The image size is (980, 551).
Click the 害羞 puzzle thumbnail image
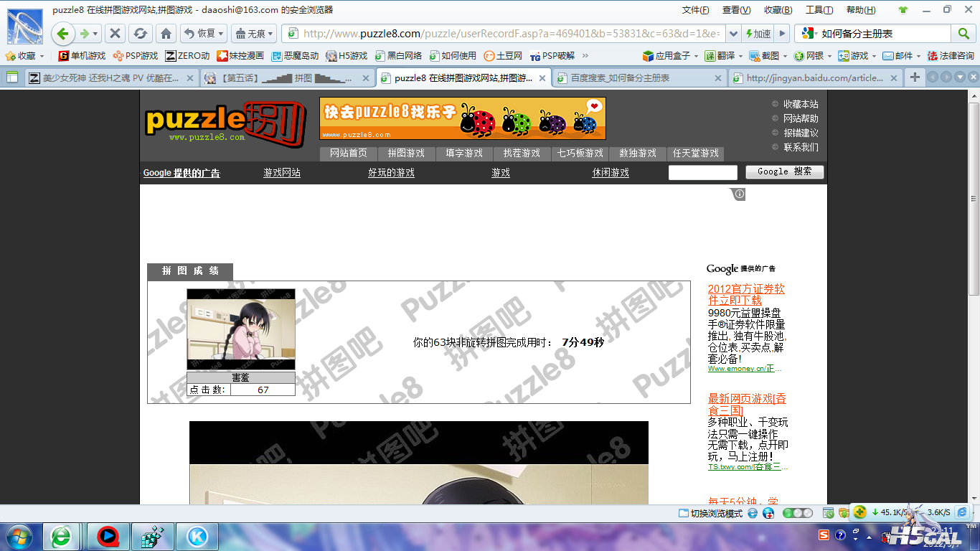(x=241, y=329)
